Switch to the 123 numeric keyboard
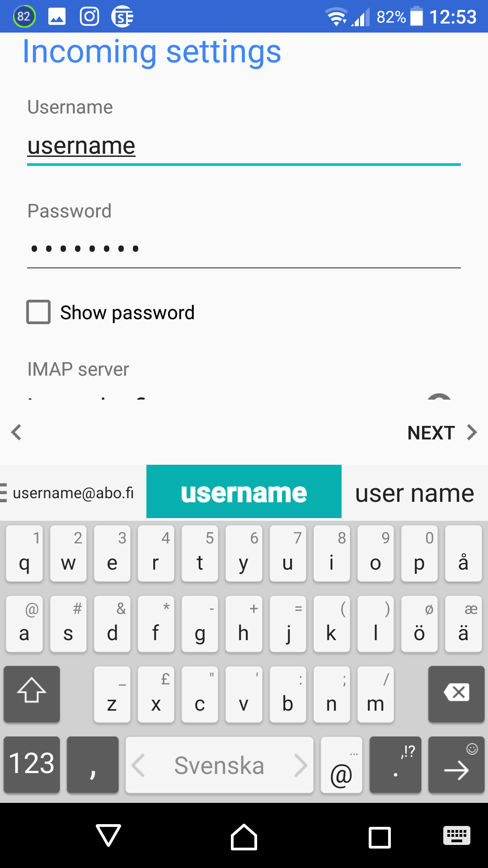This screenshot has width=488, height=868. click(32, 765)
